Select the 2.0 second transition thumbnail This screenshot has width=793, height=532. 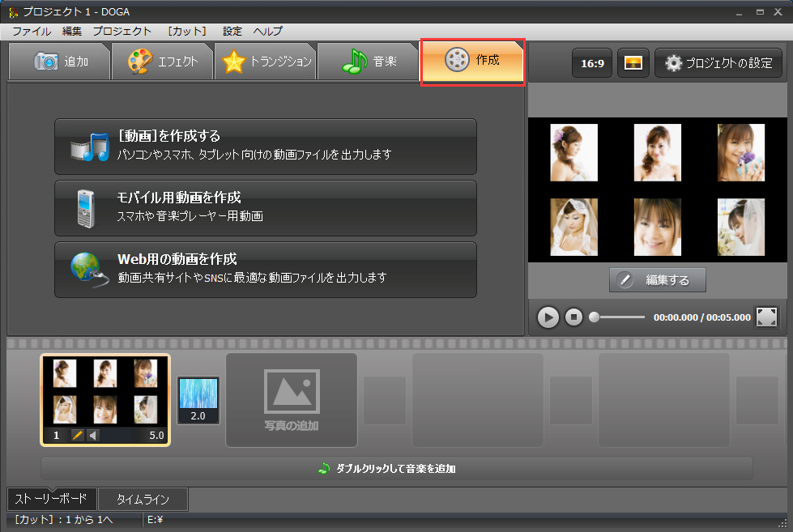point(198,400)
